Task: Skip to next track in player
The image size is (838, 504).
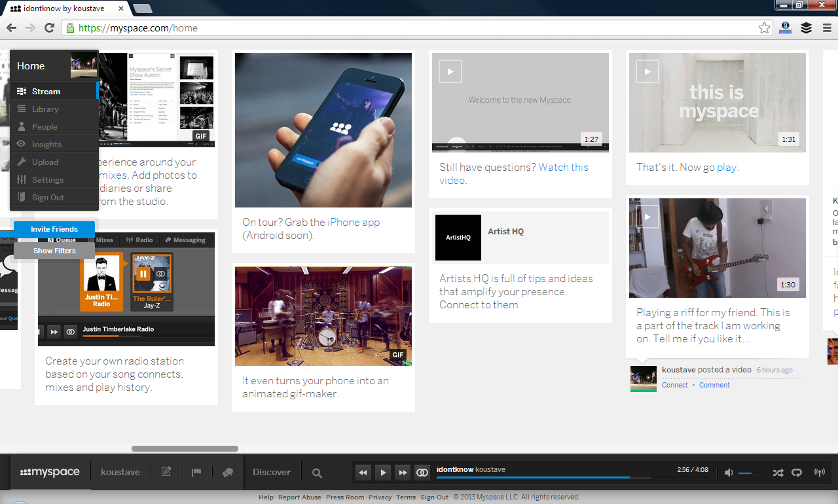Action: pos(403,472)
